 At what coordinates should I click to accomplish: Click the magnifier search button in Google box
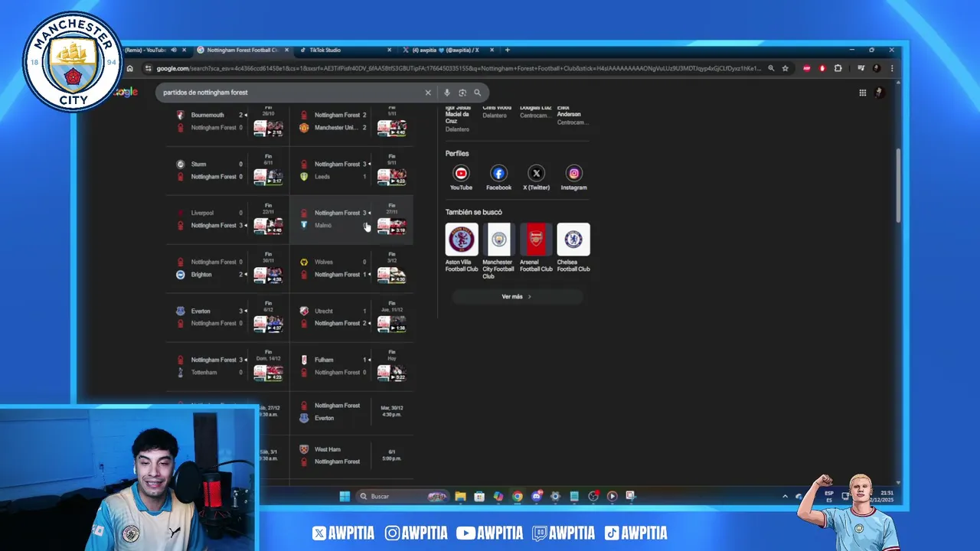477,93
